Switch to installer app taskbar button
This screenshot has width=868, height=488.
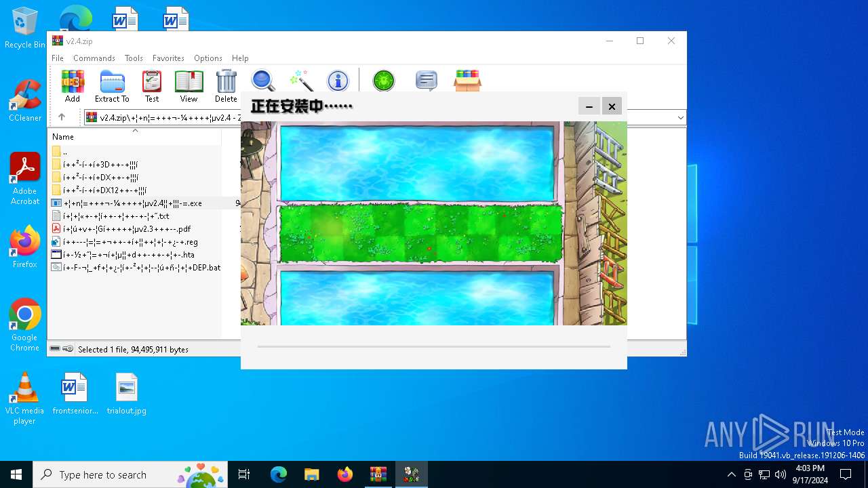(412, 474)
